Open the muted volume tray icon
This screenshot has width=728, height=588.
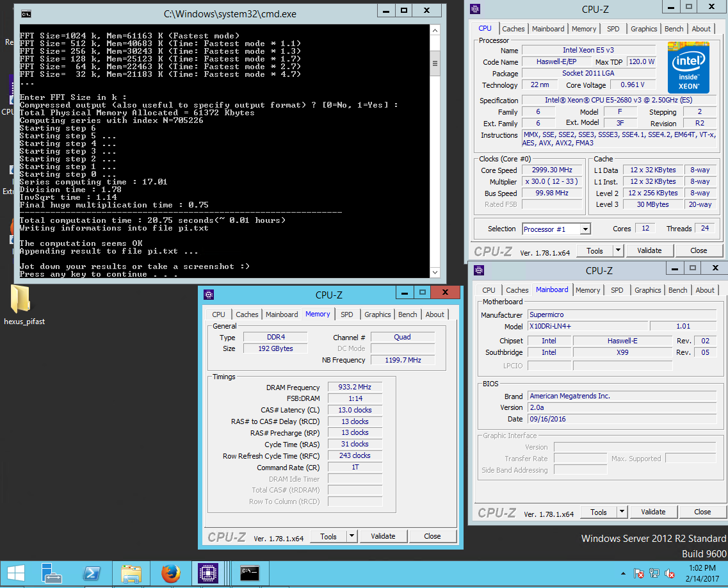pyautogui.click(x=670, y=574)
